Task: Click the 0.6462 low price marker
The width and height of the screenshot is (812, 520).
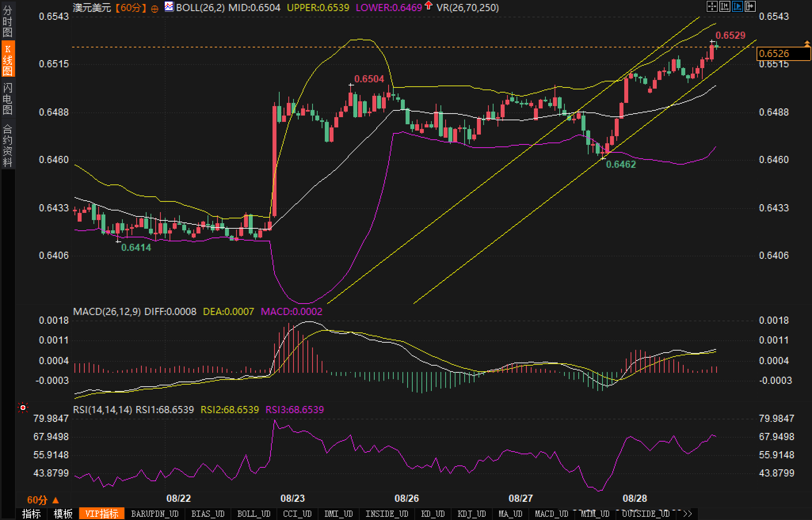Action: coord(621,164)
